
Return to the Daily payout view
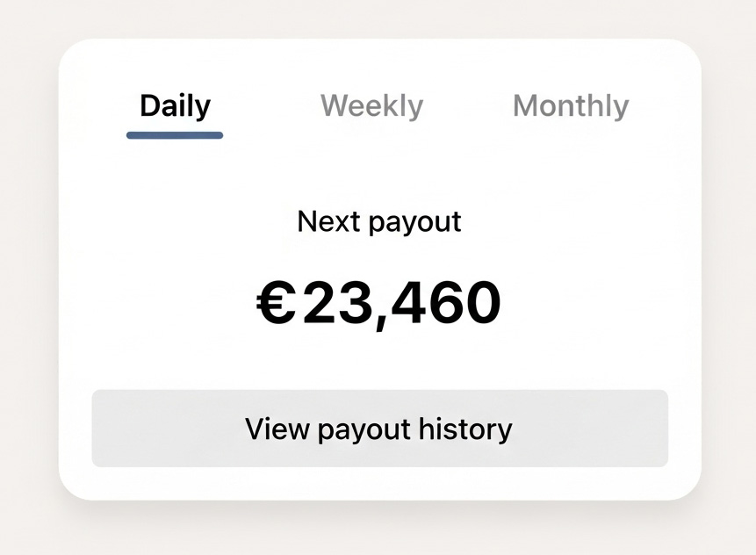click(174, 105)
